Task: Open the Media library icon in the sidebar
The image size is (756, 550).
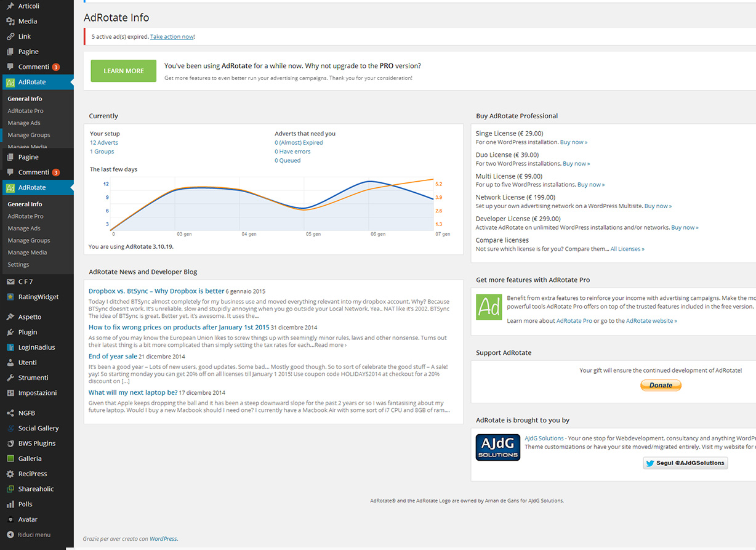Action: point(10,21)
